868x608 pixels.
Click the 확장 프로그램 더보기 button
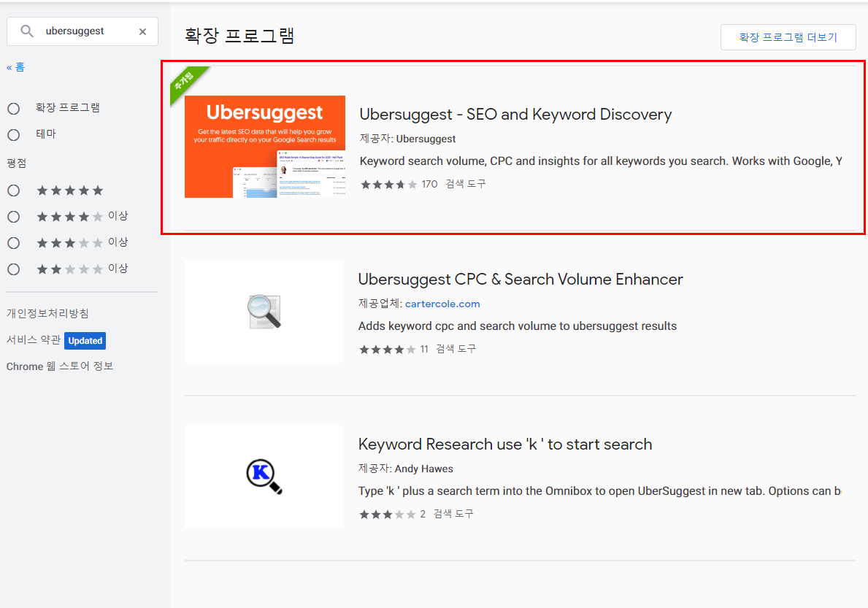788,37
